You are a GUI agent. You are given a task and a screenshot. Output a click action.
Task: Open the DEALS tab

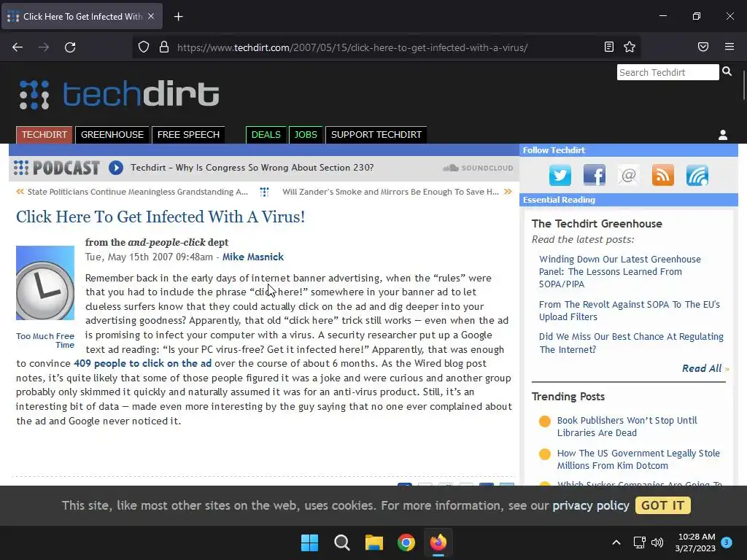click(266, 135)
